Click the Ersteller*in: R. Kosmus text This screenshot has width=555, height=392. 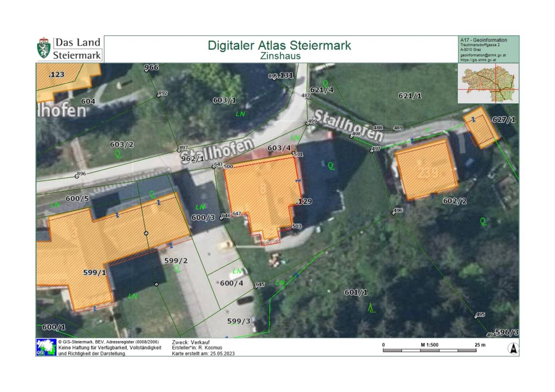click(197, 348)
